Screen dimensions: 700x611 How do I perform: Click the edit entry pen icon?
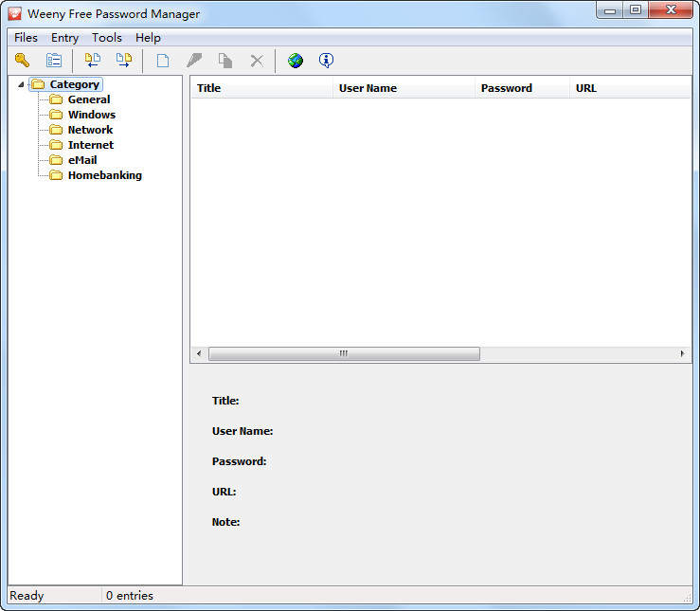tap(194, 61)
